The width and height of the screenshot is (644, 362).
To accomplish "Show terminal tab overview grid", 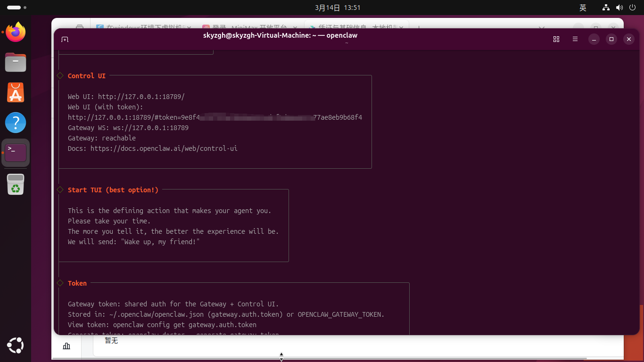I will (556, 39).
